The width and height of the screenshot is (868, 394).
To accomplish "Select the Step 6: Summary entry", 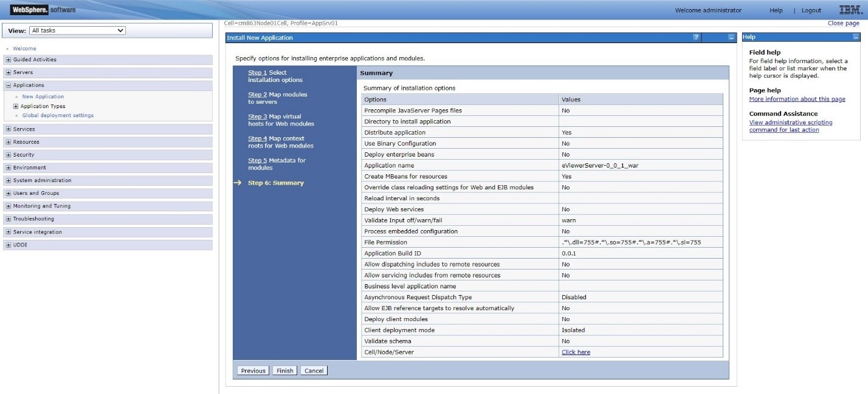I will coord(276,183).
